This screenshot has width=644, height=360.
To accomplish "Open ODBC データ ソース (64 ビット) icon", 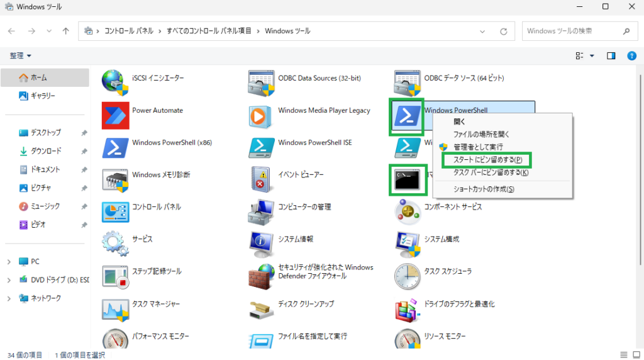I will tap(407, 83).
